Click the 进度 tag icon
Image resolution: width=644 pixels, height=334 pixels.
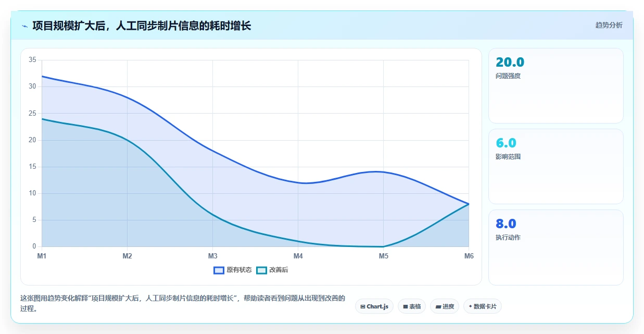(x=438, y=307)
